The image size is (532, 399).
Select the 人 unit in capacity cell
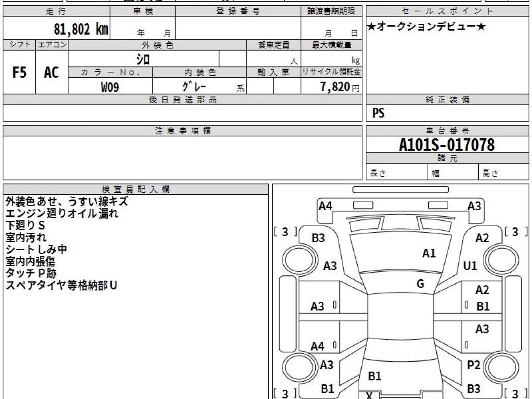[x=293, y=62]
